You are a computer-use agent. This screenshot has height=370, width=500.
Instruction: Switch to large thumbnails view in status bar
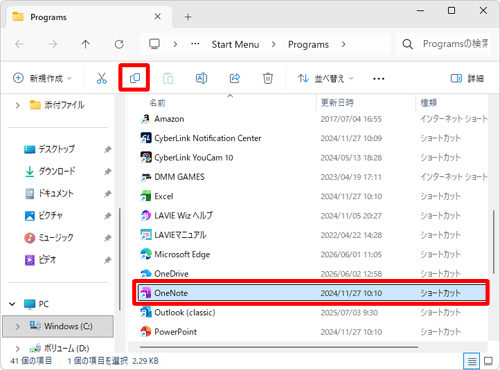488,361
